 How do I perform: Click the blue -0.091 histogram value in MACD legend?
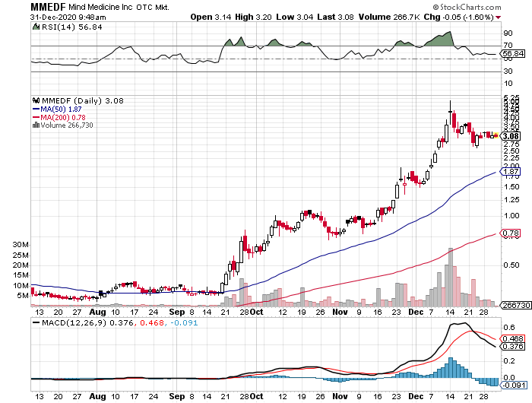click(x=184, y=322)
